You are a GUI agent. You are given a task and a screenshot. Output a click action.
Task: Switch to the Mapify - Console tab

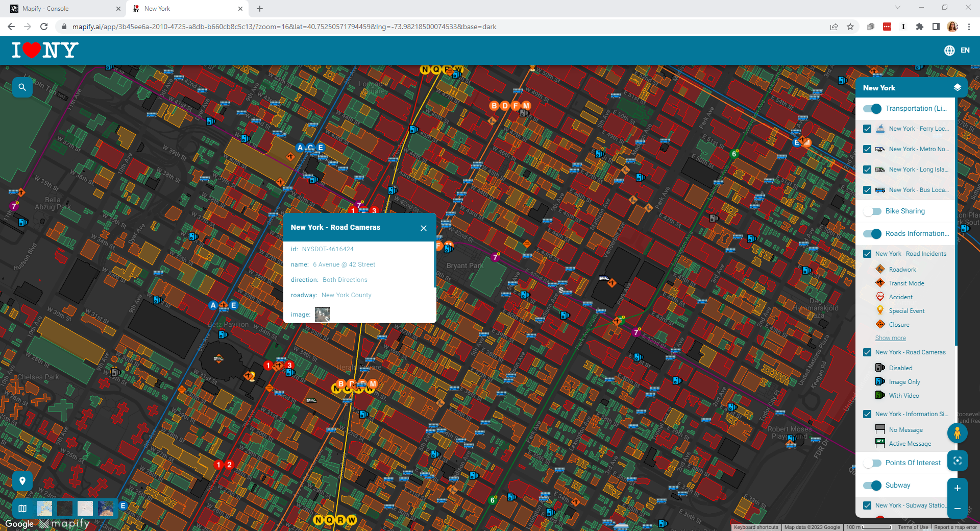tap(65, 9)
